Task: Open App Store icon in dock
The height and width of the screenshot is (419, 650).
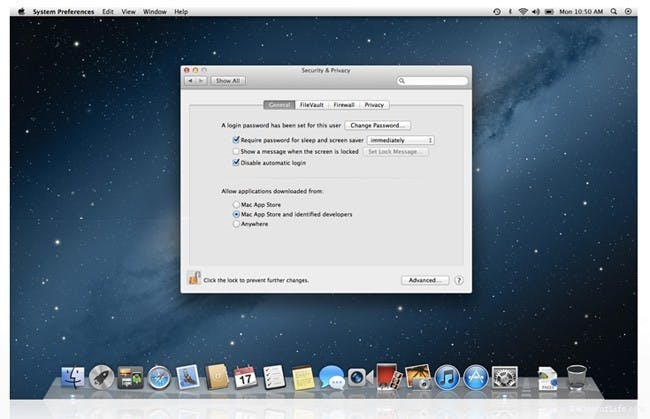Action: (475, 378)
